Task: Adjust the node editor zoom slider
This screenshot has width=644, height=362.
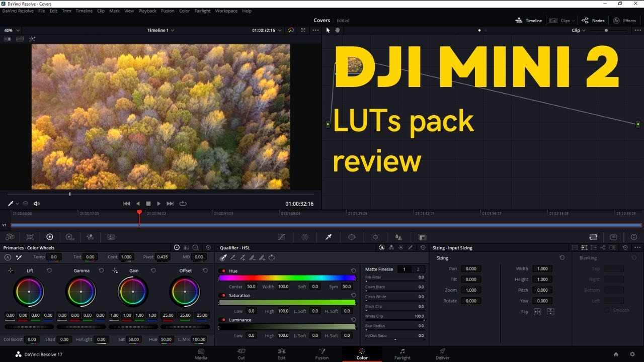Action: (606, 30)
